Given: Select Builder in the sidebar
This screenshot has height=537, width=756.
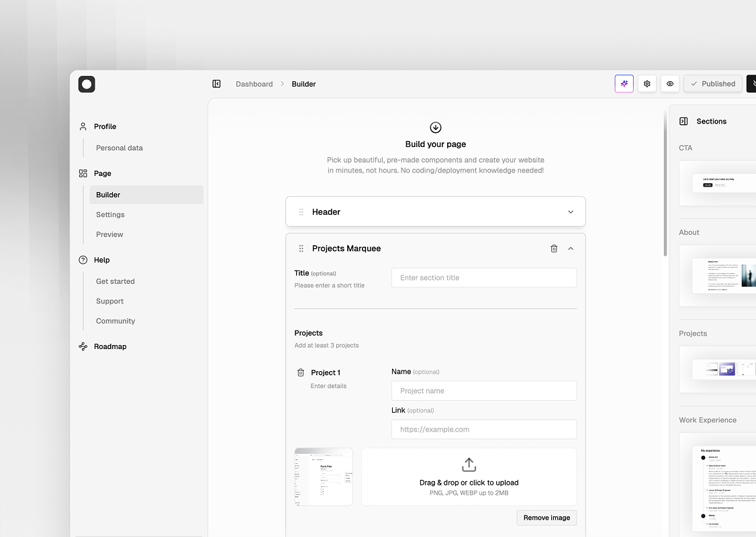Looking at the screenshot, I should click(146, 195).
